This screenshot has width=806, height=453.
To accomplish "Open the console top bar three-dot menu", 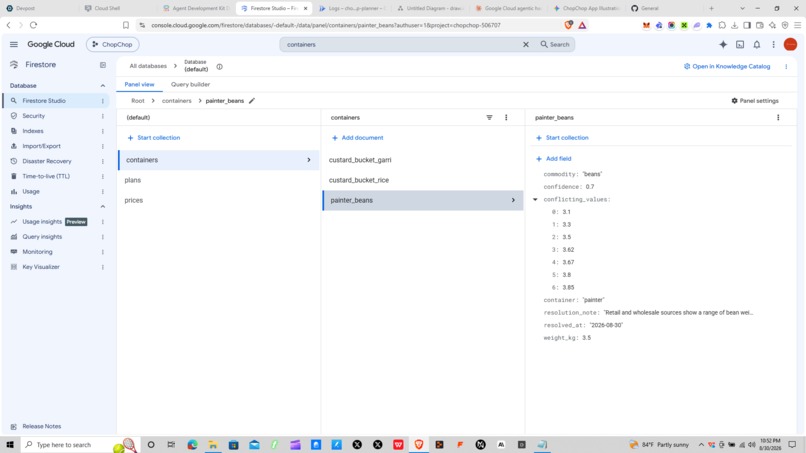I will pyautogui.click(x=774, y=45).
